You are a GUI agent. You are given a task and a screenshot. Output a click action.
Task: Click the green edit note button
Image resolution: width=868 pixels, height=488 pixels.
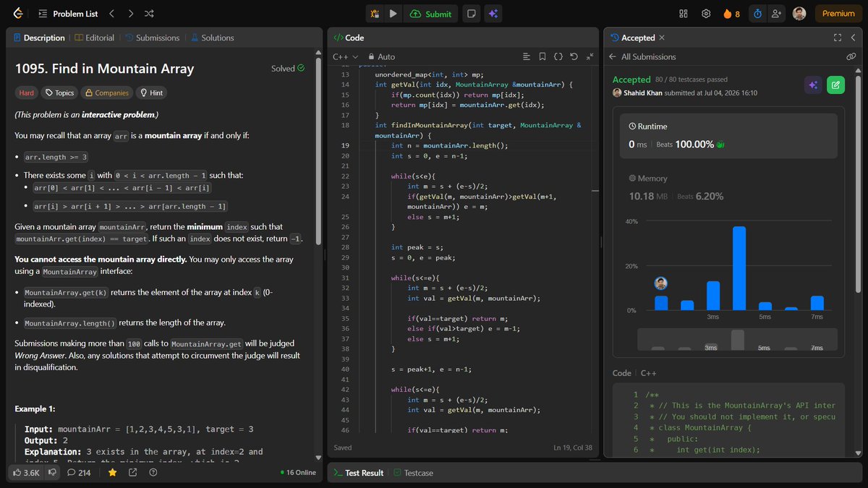tap(835, 85)
